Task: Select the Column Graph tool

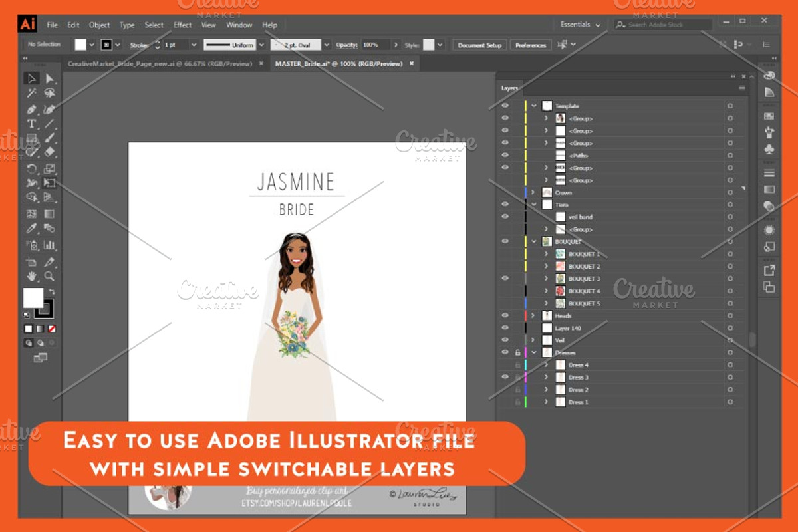Action: coord(50,245)
